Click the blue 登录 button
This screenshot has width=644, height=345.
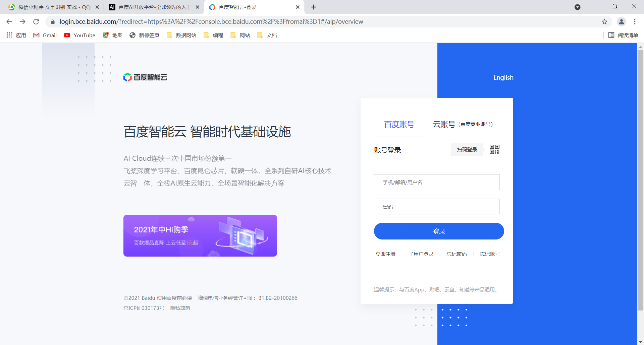[x=439, y=231]
